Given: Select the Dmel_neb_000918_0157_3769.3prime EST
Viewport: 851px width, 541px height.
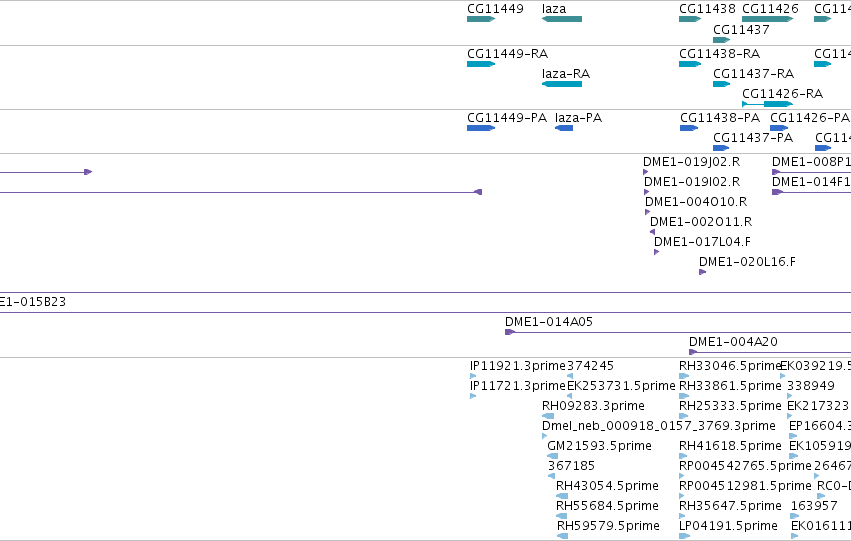Looking at the screenshot, I should [x=544, y=436].
